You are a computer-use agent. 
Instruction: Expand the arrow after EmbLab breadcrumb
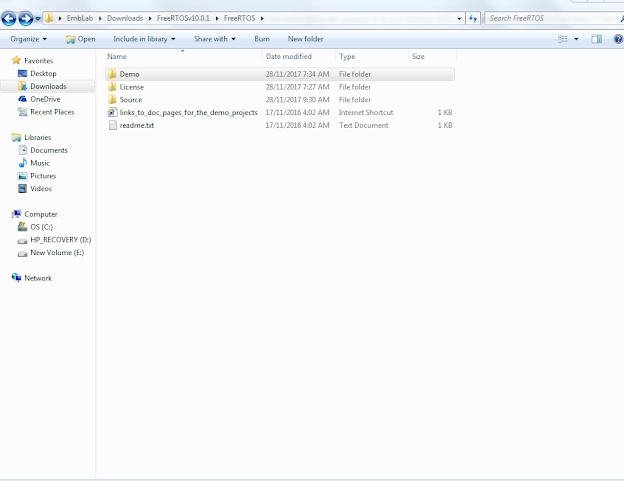(100, 18)
